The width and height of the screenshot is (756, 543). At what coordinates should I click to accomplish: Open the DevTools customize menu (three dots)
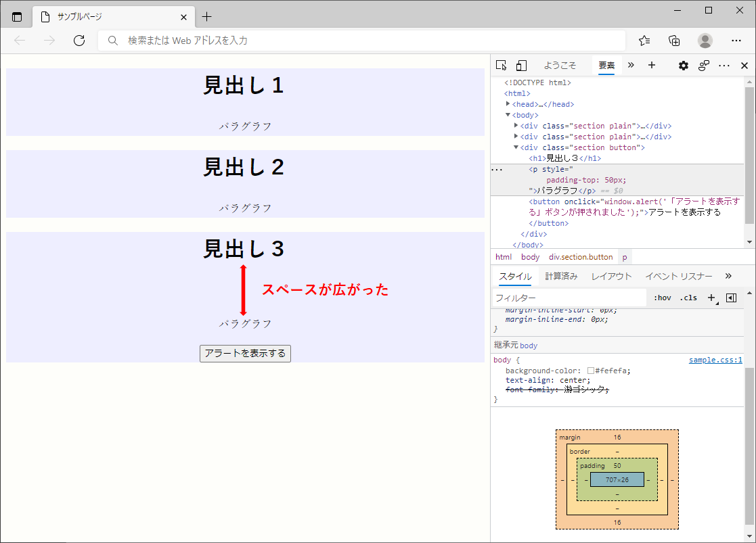click(x=724, y=64)
